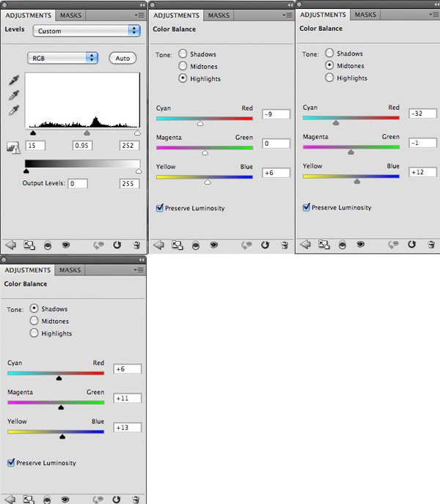Click the Levels midtone gamma slider handle
The image size is (440, 504).
(87, 133)
